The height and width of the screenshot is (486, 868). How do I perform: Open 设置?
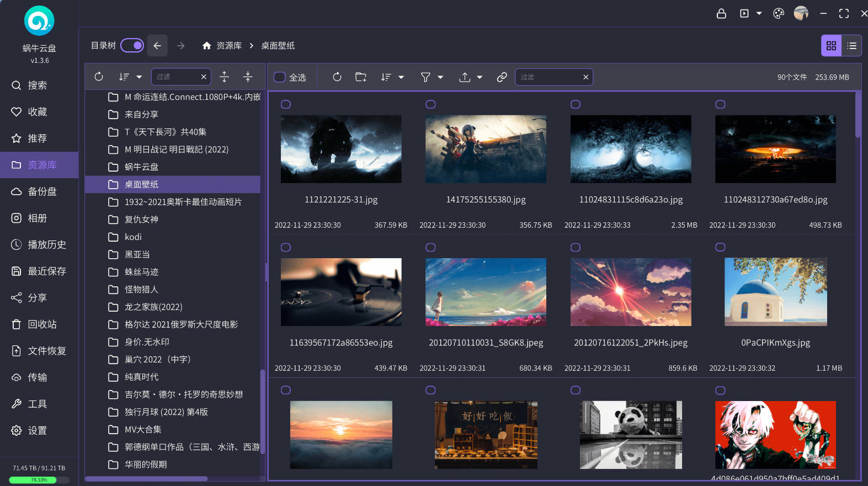coord(39,430)
